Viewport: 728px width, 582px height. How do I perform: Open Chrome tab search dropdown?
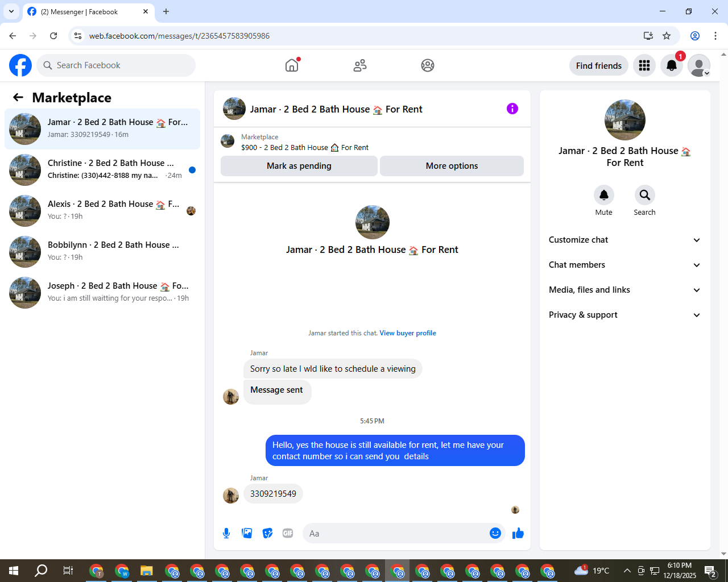coord(11,11)
